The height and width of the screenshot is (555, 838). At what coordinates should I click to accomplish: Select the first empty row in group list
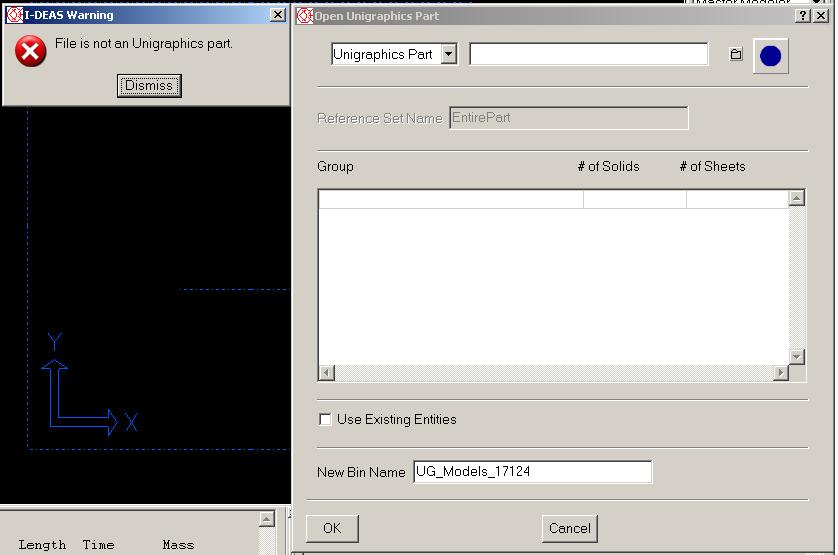coord(553,199)
